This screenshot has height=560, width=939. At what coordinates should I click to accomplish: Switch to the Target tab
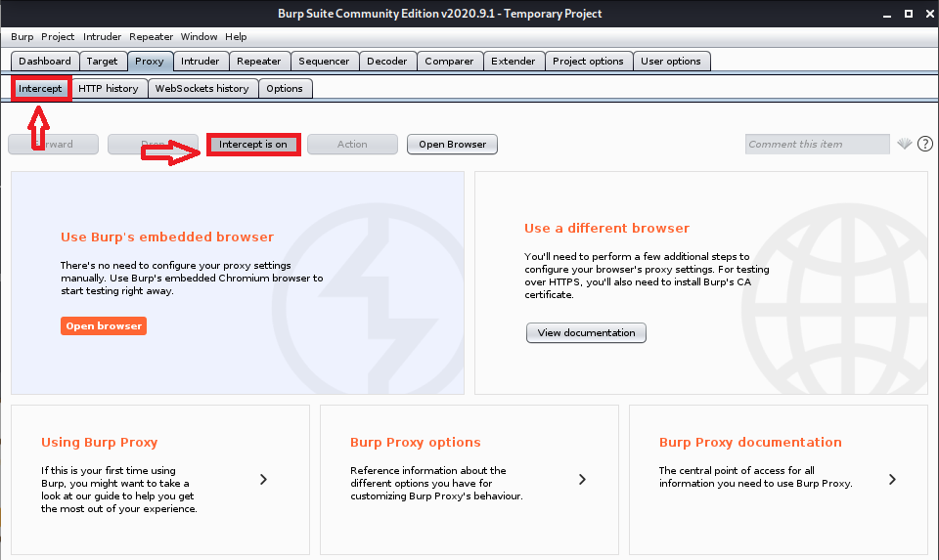coord(102,61)
